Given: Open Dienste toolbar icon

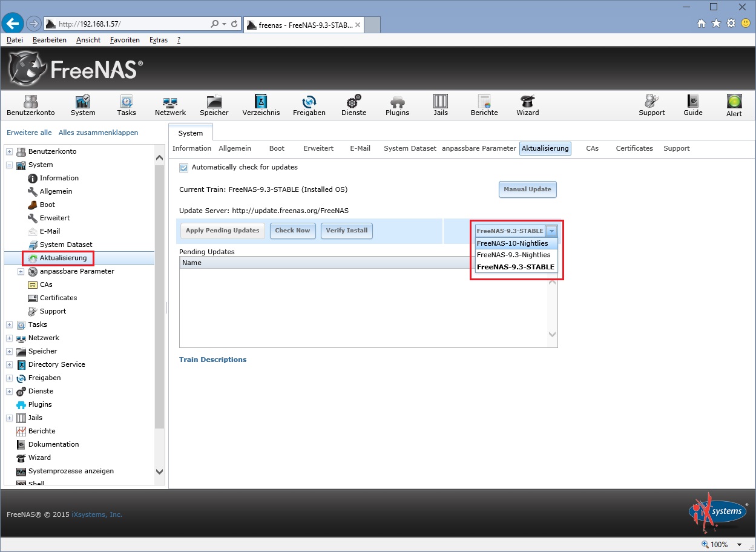Looking at the screenshot, I should pyautogui.click(x=354, y=105).
